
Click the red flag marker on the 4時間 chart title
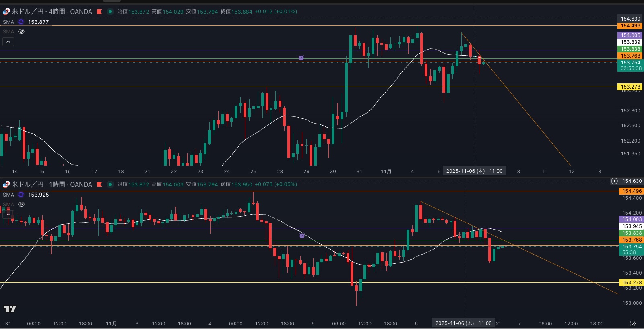coord(99,12)
